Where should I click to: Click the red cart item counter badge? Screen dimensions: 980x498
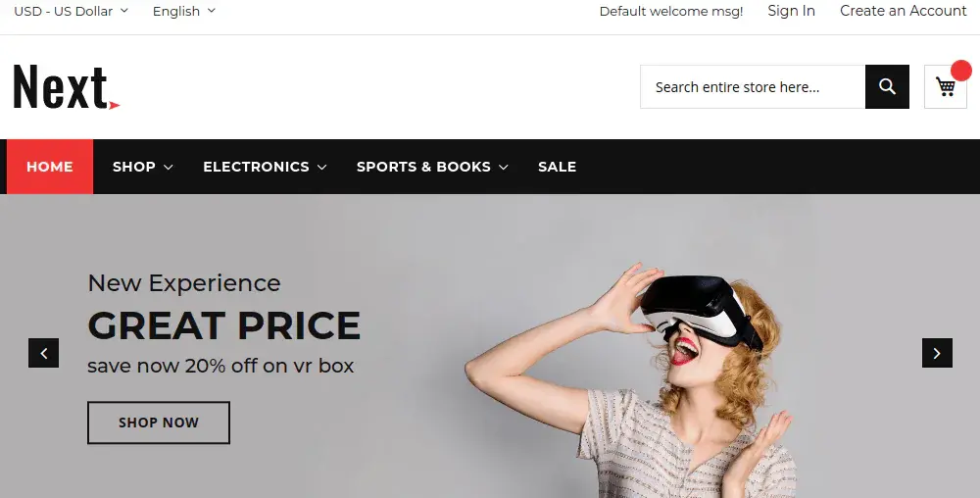(960, 71)
